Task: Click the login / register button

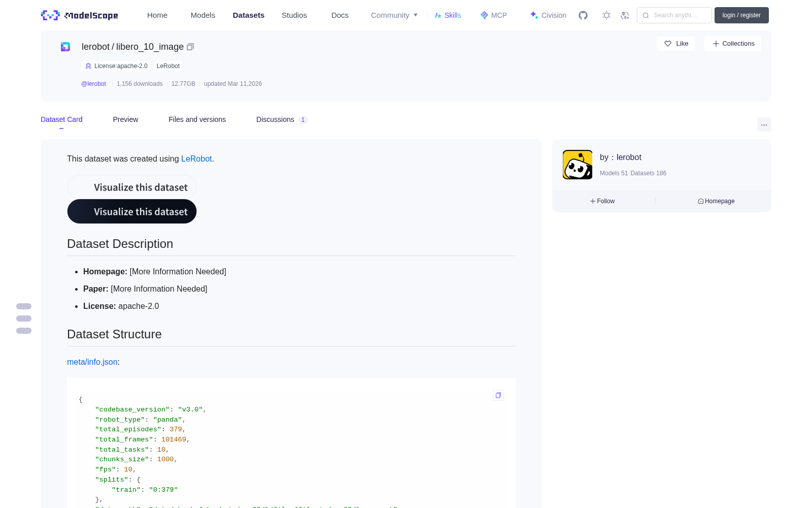Action: click(x=741, y=15)
